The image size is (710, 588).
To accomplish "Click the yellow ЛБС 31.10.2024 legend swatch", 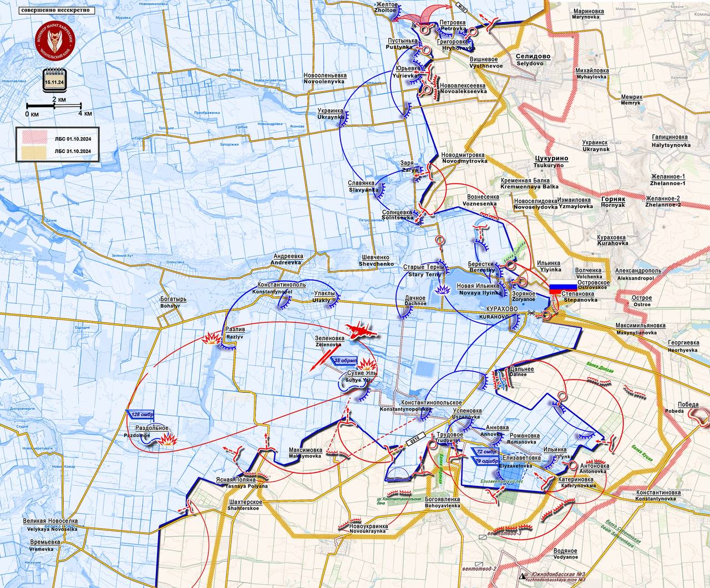I will pyautogui.click(x=33, y=152).
